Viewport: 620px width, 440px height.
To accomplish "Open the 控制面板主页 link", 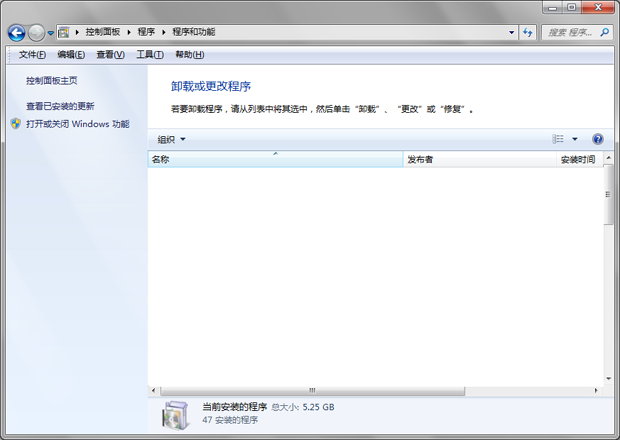I will click(x=52, y=80).
